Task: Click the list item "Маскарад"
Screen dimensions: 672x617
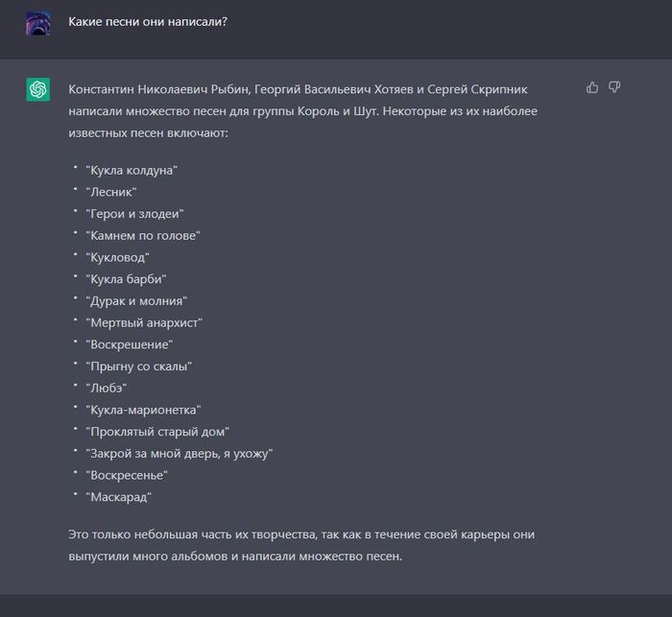Action: click(119, 497)
